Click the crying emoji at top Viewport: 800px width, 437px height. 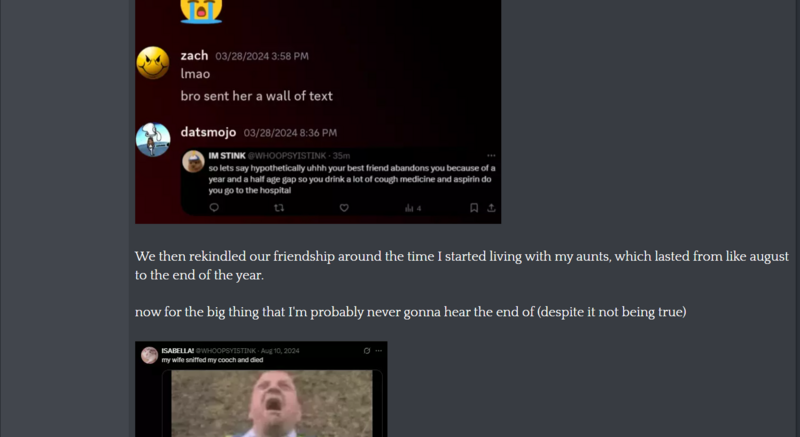click(x=201, y=10)
